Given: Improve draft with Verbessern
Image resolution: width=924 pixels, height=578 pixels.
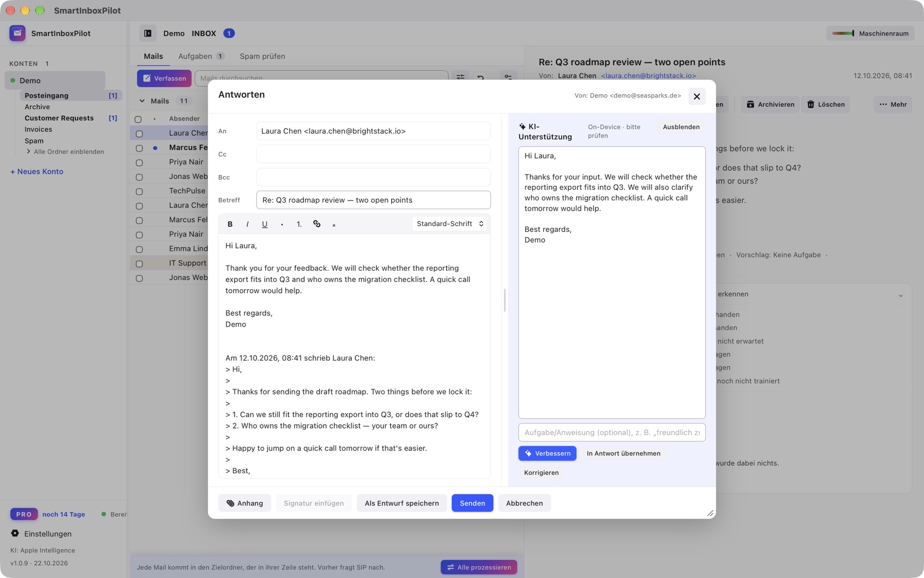Looking at the screenshot, I should tap(547, 453).
